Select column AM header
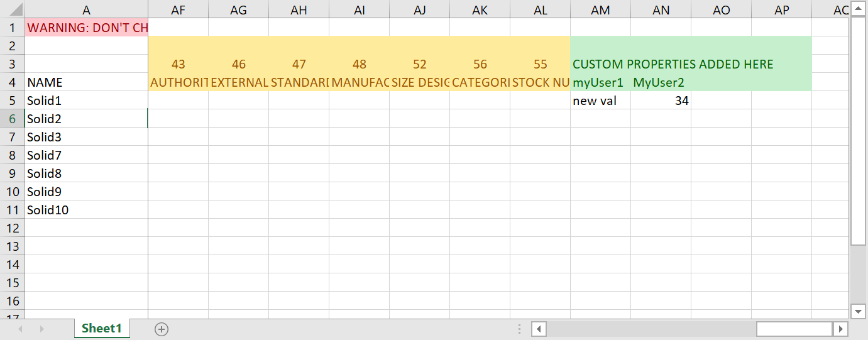Screen dimensions: 868x340 pyautogui.click(x=600, y=10)
